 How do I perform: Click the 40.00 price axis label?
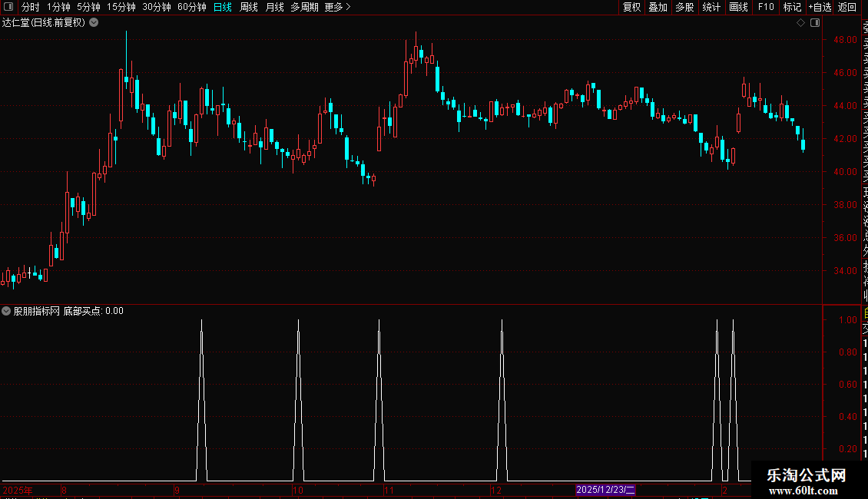(845, 172)
